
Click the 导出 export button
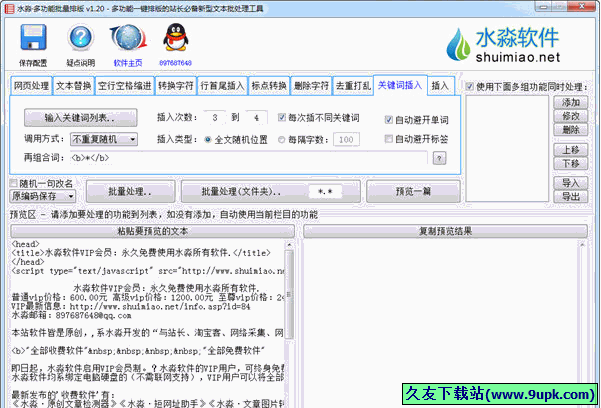(x=570, y=197)
